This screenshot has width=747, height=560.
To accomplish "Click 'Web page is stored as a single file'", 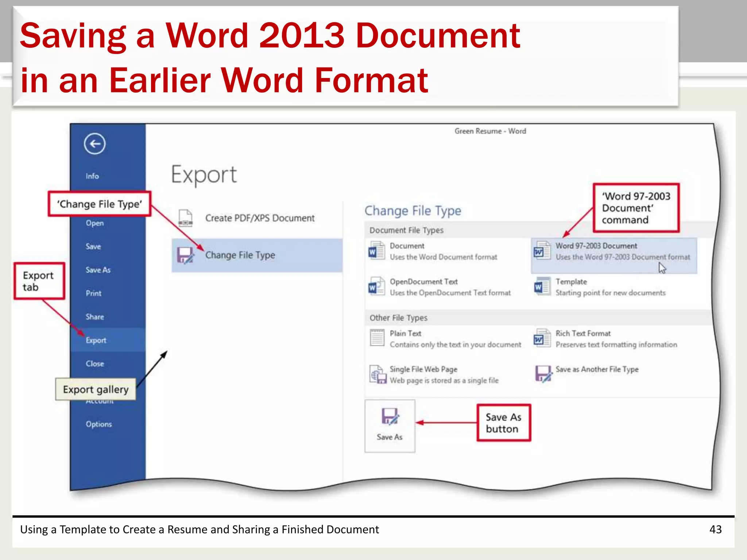I will point(444,380).
